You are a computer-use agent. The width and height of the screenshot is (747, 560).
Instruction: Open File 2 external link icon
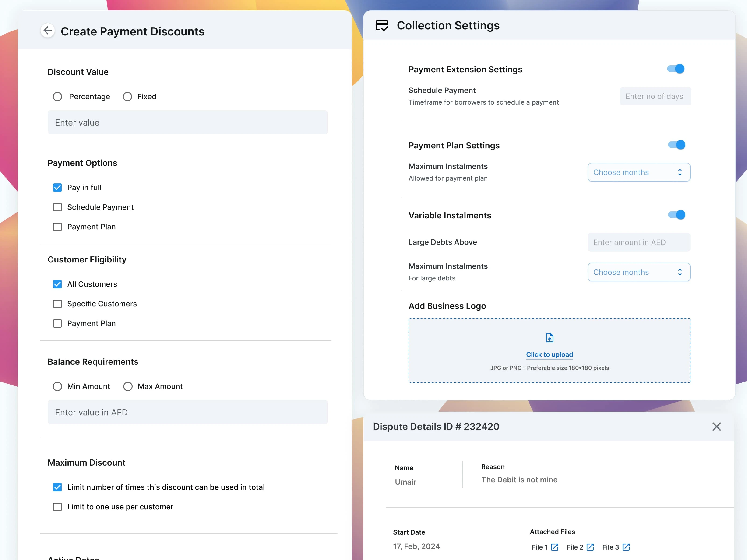(590, 547)
